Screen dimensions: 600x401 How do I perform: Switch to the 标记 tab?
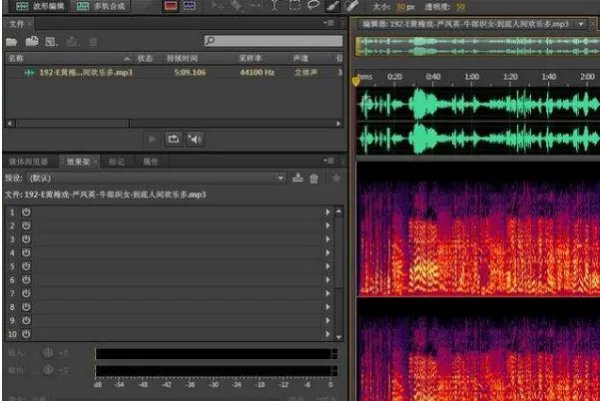[116, 160]
